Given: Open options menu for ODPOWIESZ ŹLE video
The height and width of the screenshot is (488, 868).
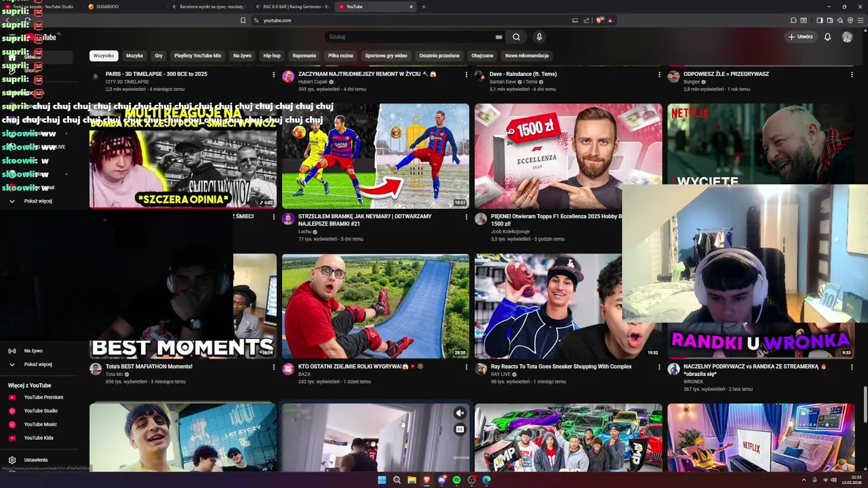Looking at the screenshot, I should tap(852, 74).
